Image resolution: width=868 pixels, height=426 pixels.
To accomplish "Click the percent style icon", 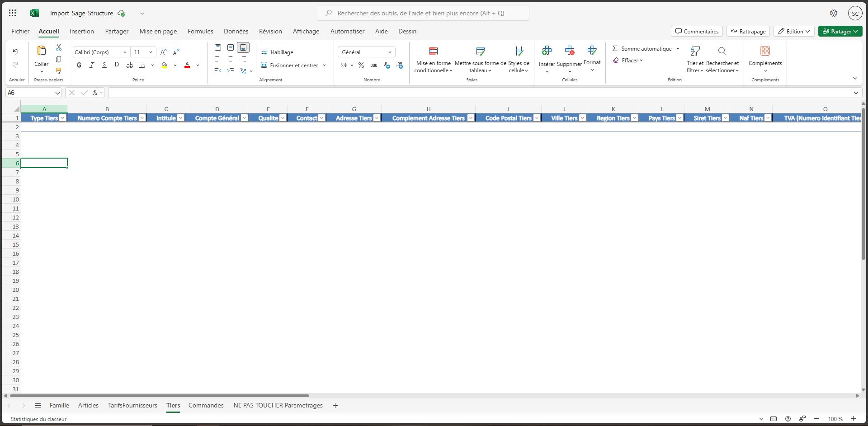I will pyautogui.click(x=361, y=66).
